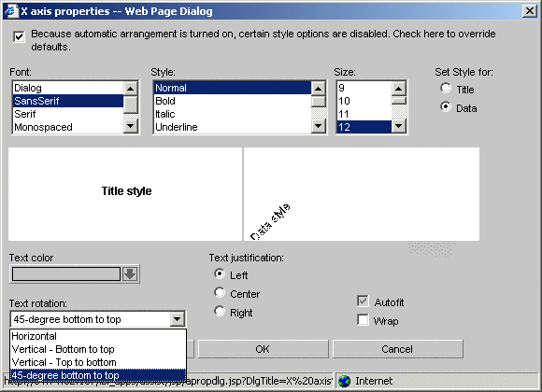Click the OK button
Screen dimensions: 542x392
pyautogui.click(x=263, y=349)
